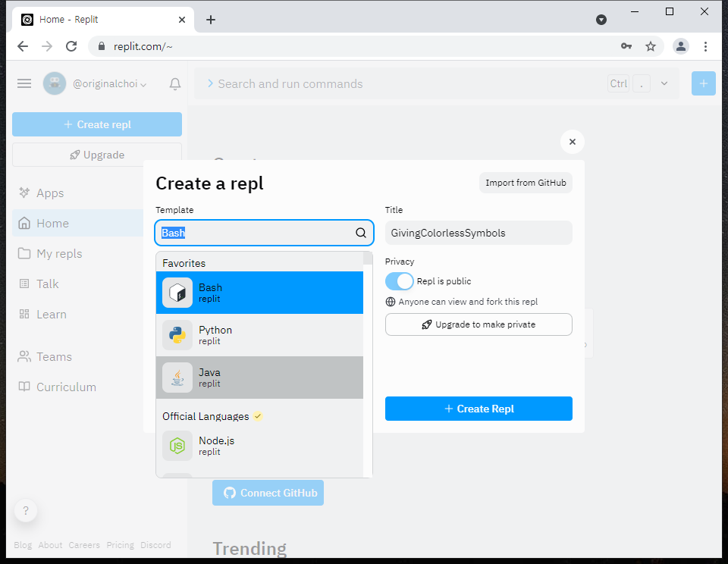The height and width of the screenshot is (564, 728).
Task: Click the Official Languages verified badge
Action: point(258,416)
